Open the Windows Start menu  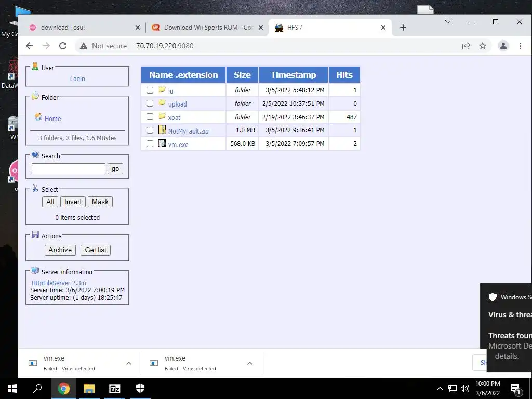pos(12,389)
